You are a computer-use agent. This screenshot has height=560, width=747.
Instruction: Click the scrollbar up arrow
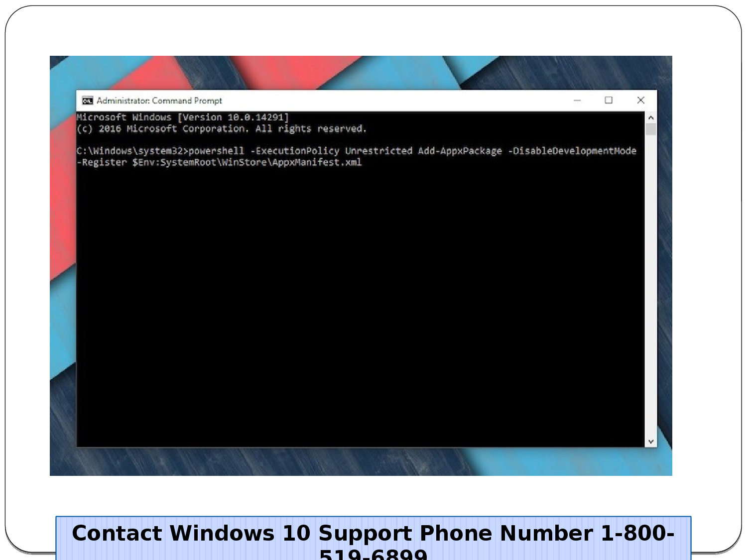650,118
